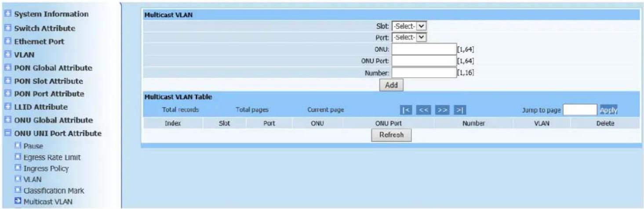The image size is (644, 209).
Task: Expand PON Port Attribute plus icon
Action: [x=7, y=94]
